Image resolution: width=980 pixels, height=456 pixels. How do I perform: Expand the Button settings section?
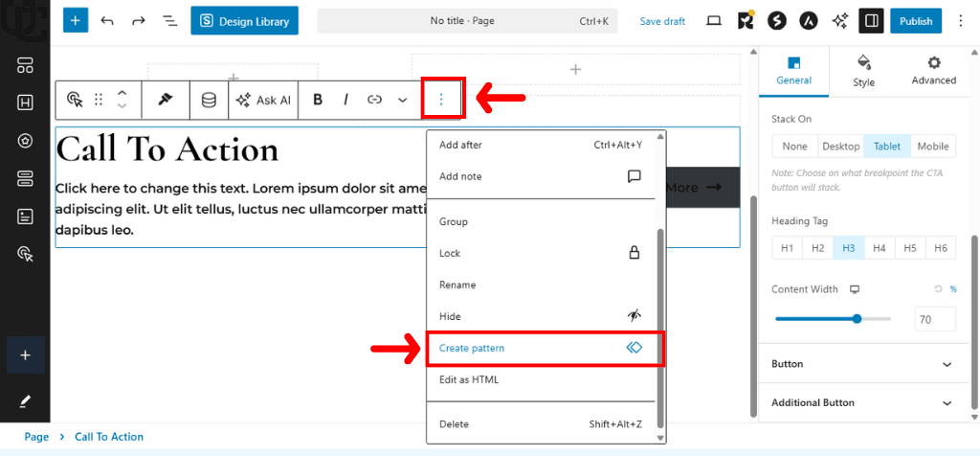click(864, 364)
